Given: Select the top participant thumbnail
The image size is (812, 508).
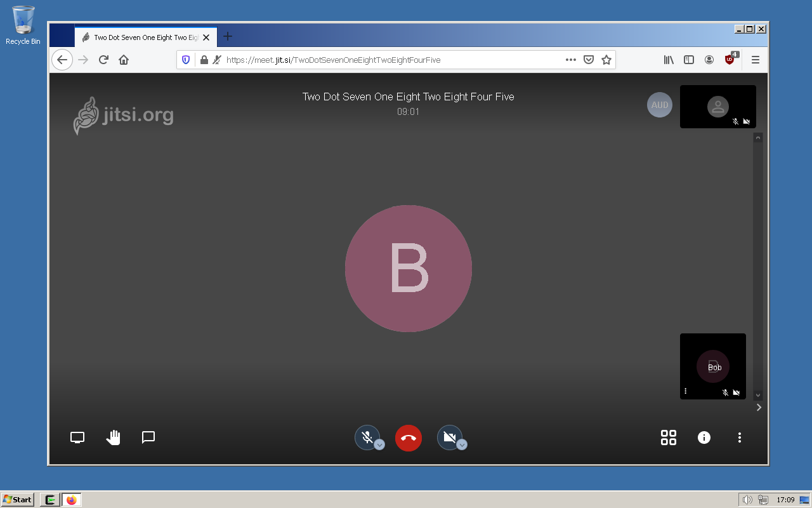Looking at the screenshot, I should pyautogui.click(x=718, y=107).
